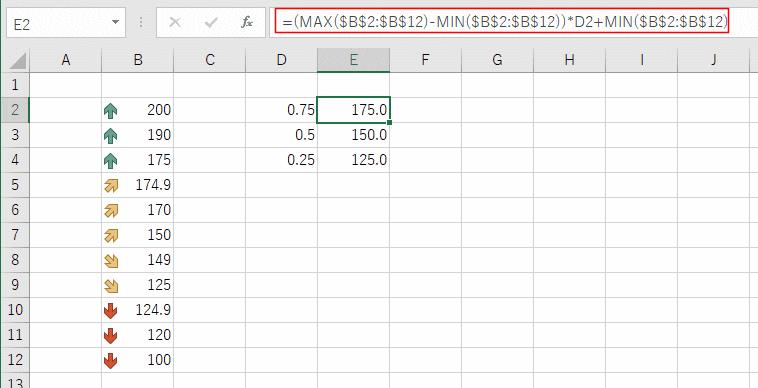
Task: Open the Name Box dropdown arrow
Action: (115, 23)
